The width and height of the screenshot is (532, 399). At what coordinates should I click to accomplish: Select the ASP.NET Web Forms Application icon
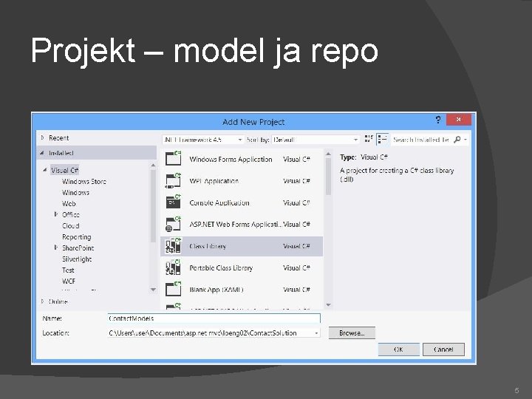(173, 224)
